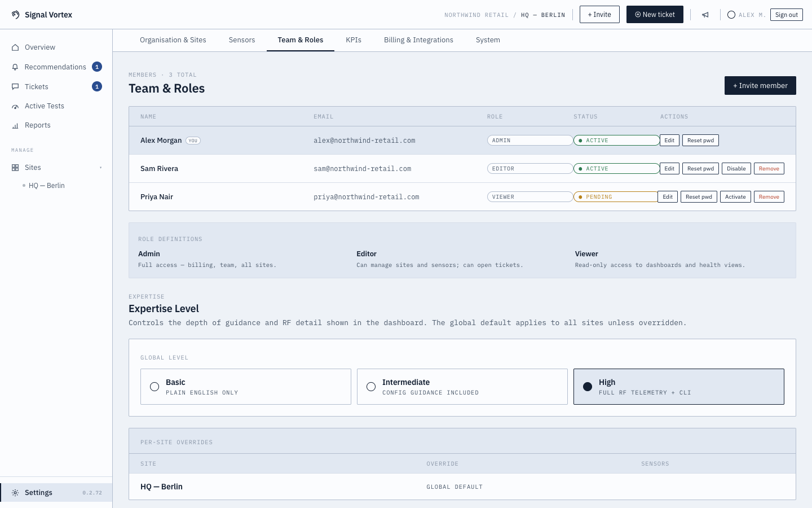812x508 pixels.
Task: Open Billing & Integrations tab
Action: point(418,40)
